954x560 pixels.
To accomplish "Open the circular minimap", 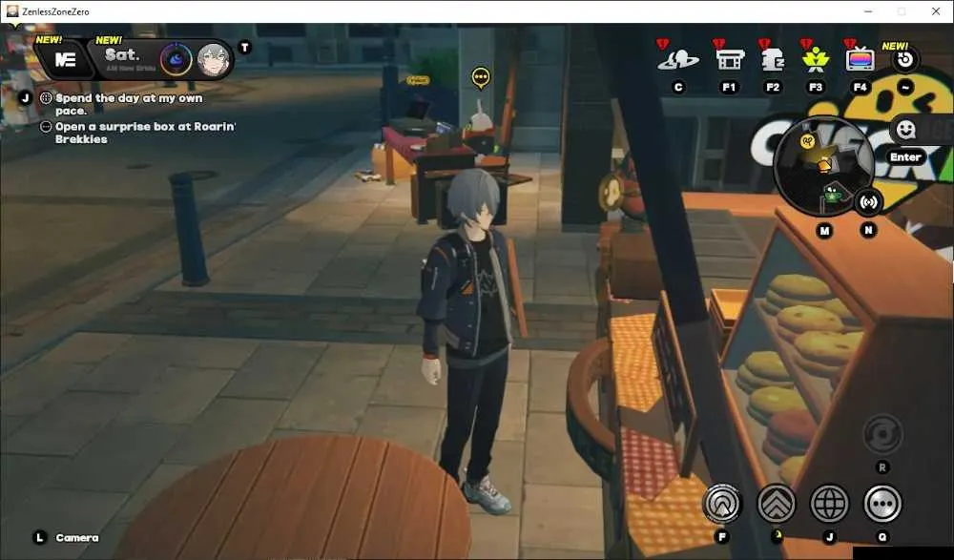I will point(823,166).
